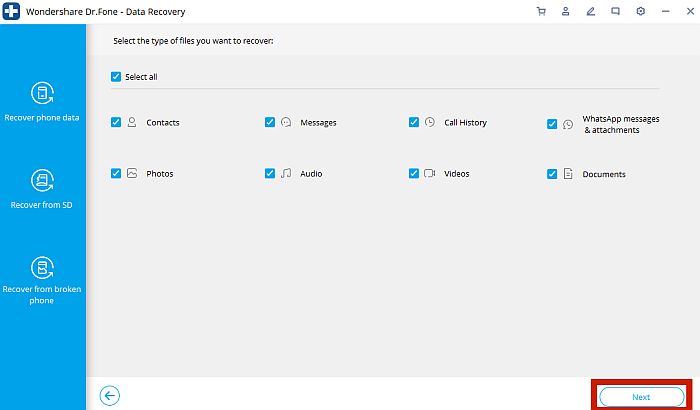
Task: Uncheck the Videos checkbox
Action: pos(414,173)
